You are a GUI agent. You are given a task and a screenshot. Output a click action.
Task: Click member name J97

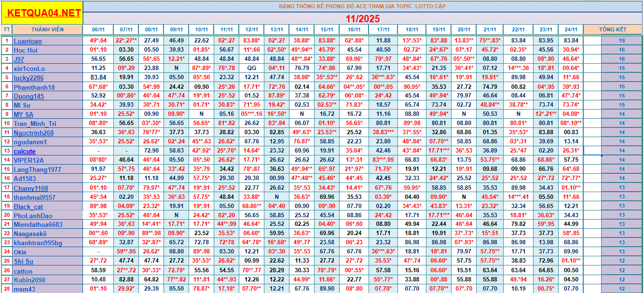pyautogui.click(x=19, y=59)
